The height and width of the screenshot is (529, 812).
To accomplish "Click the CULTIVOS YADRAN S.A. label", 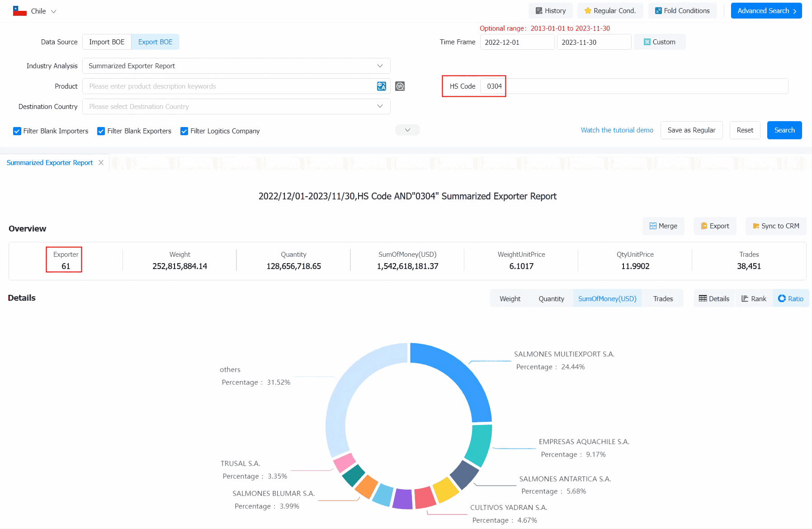I will click(509, 508).
